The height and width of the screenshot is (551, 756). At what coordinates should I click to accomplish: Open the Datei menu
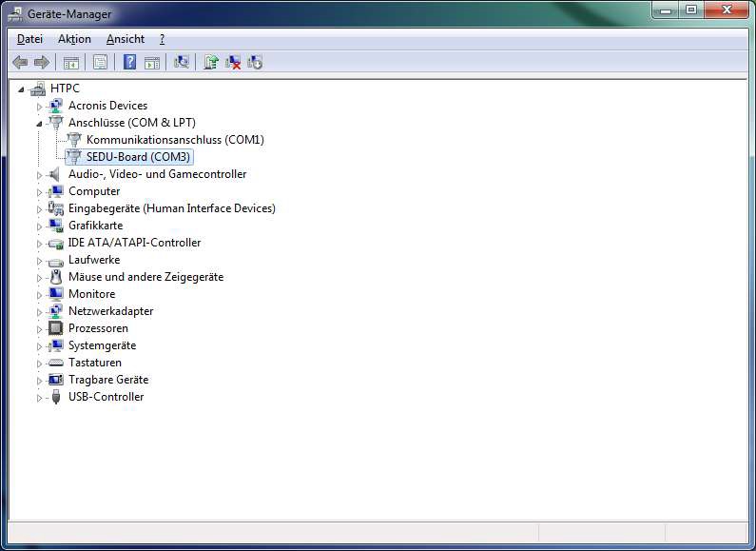click(29, 39)
